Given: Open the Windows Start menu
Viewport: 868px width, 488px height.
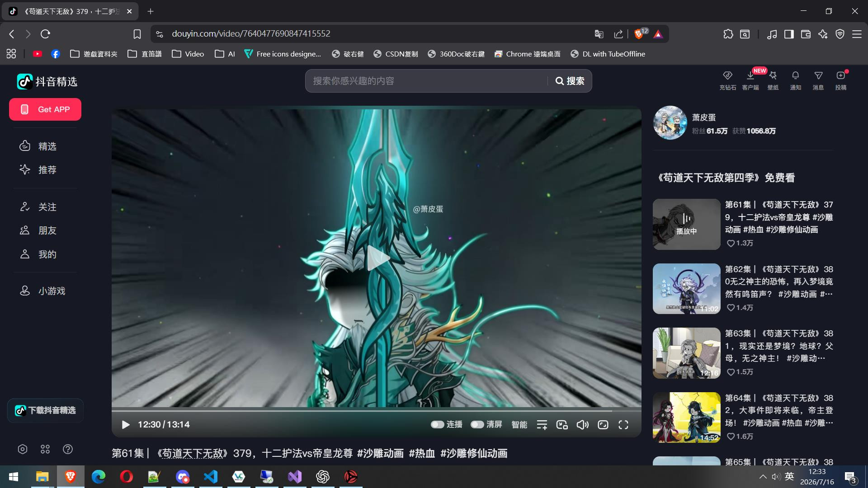Looking at the screenshot, I should coord(14,477).
